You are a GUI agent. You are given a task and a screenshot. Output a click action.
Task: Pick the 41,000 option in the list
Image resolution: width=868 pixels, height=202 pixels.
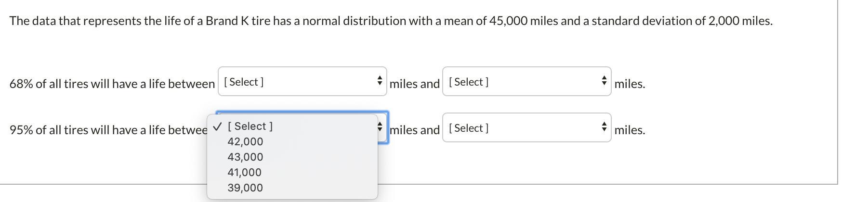click(x=244, y=172)
